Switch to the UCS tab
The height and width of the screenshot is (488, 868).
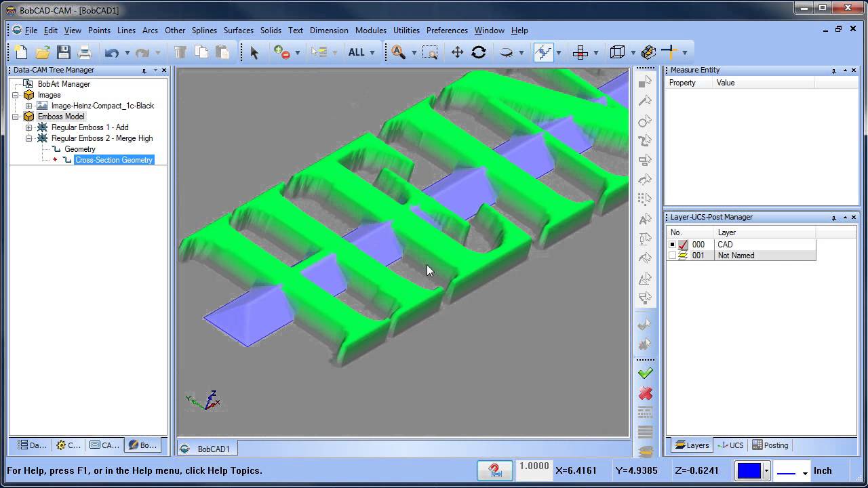pos(731,445)
